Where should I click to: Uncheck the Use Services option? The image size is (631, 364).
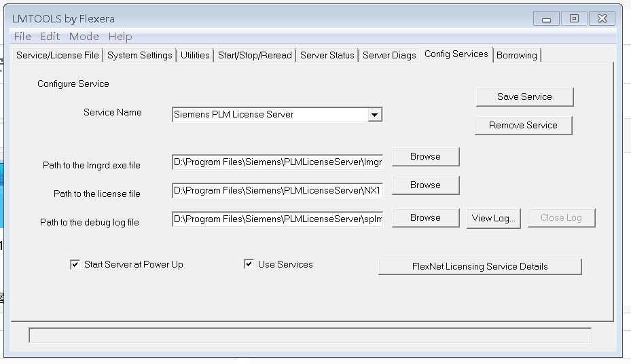(249, 264)
